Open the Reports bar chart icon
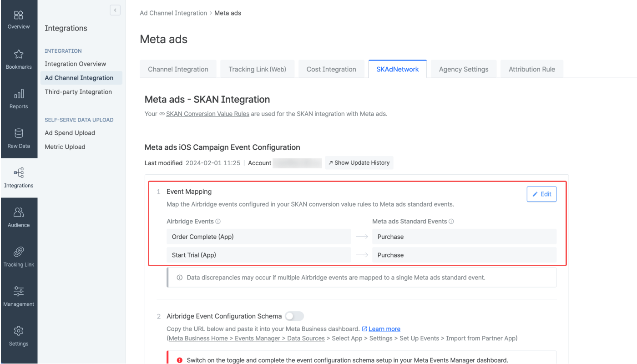 (x=19, y=94)
